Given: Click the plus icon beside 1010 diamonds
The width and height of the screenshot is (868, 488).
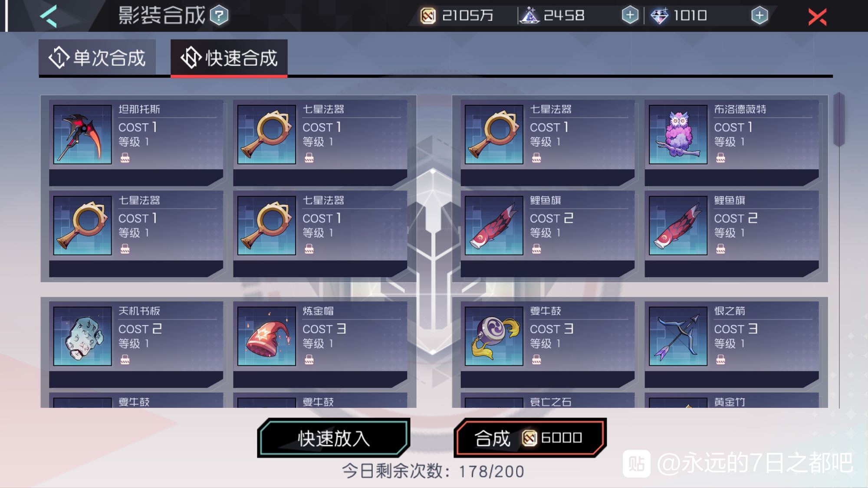Looking at the screenshot, I should (x=759, y=15).
